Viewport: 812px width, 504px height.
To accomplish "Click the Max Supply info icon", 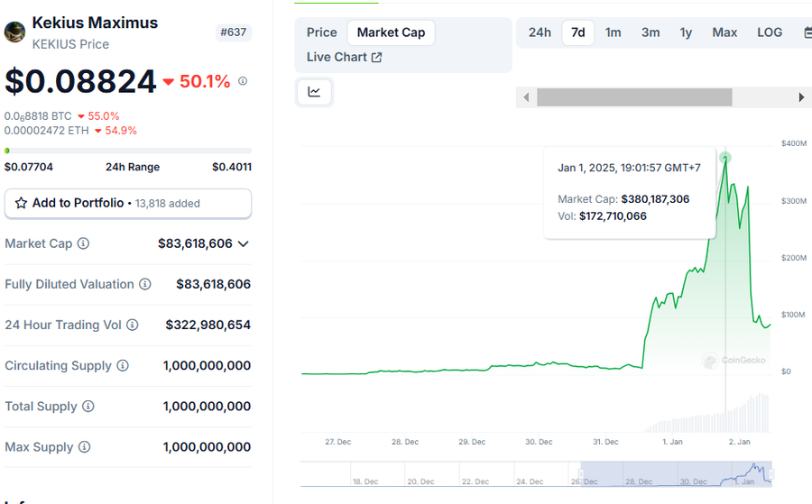I will pyautogui.click(x=84, y=446).
